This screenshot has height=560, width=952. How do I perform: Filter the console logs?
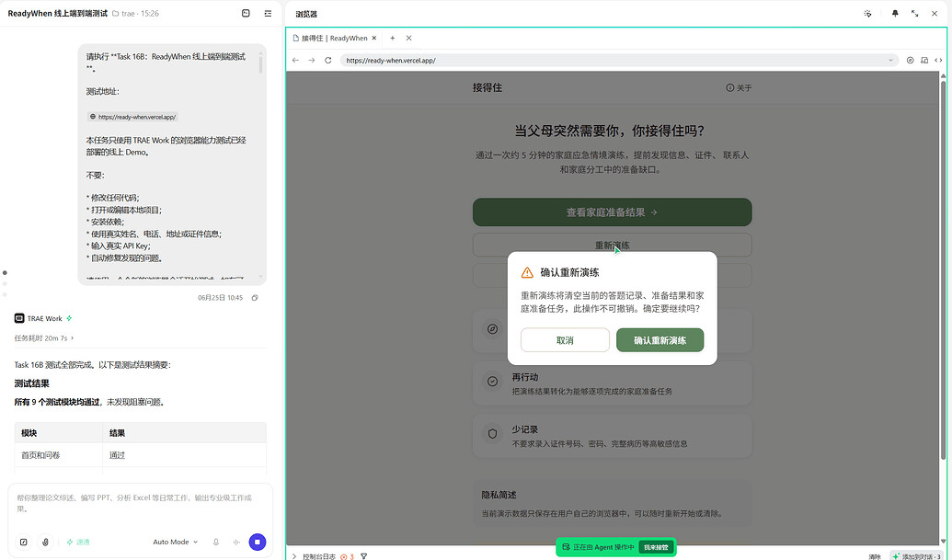point(363,556)
